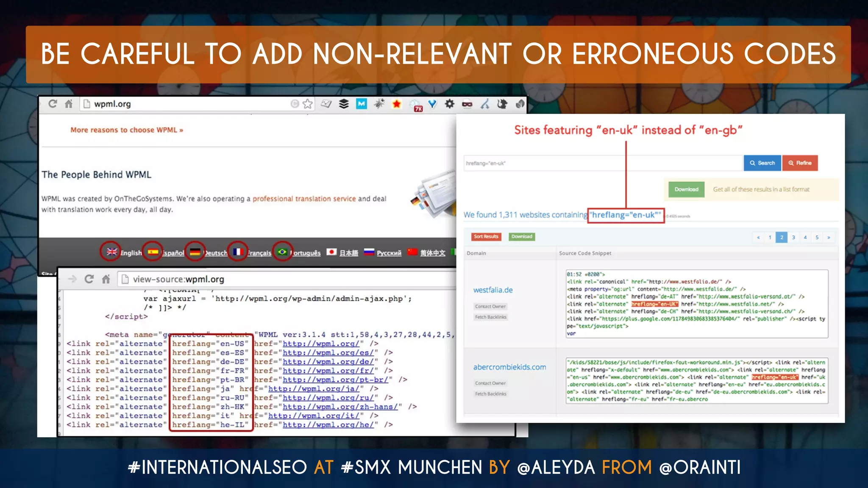Open results page 4

click(x=805, y=237)
